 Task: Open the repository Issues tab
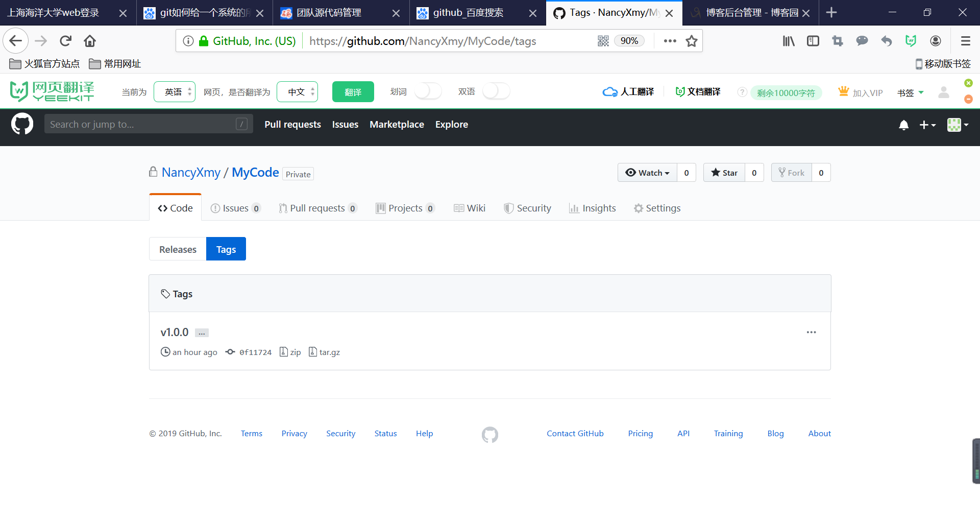click(x=235, y=208)
